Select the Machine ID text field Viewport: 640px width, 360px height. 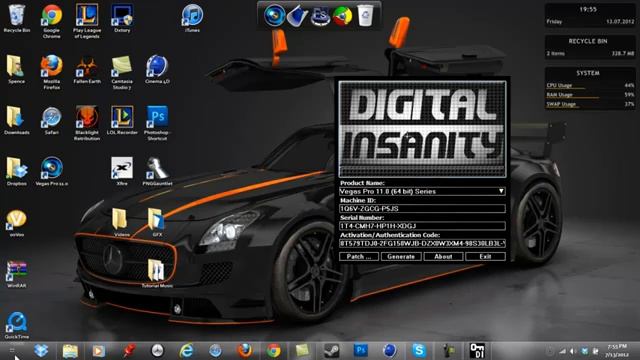pyautogui.click(x=422, y=209)
